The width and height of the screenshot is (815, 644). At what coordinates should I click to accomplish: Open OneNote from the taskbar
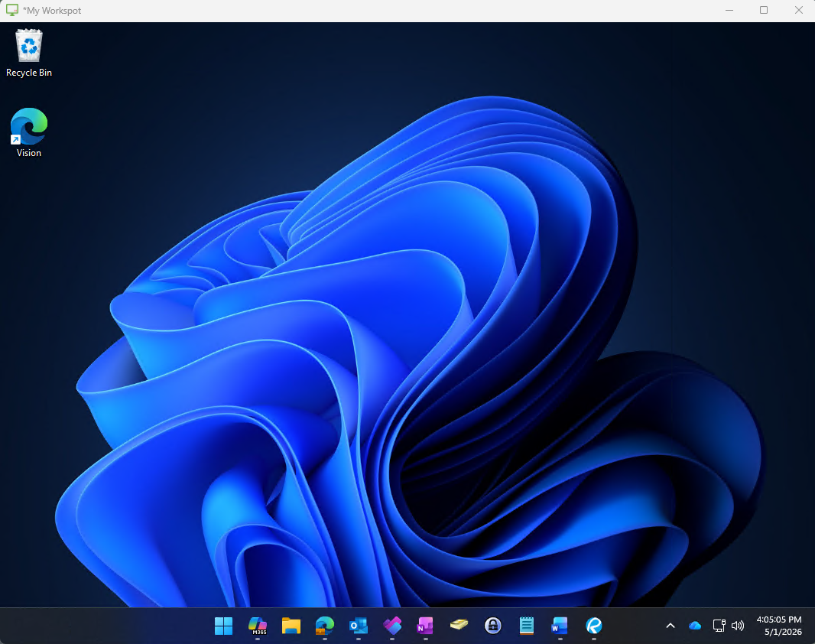[x=425, y=626]
